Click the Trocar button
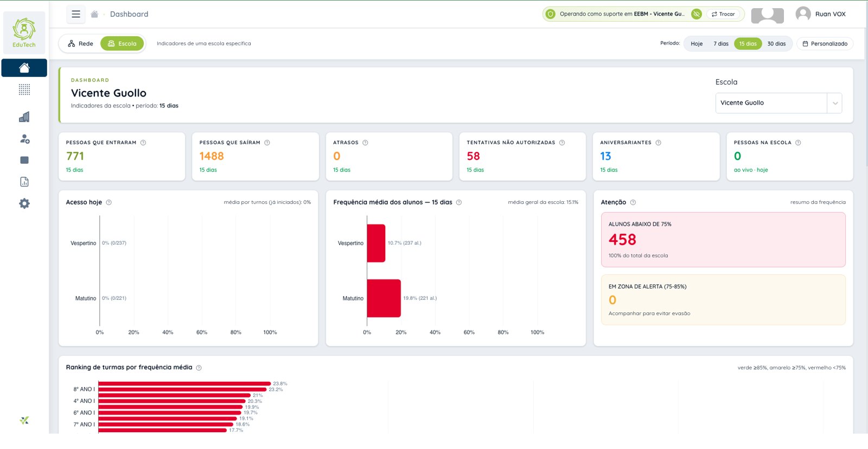 click(x=723, y=14)
